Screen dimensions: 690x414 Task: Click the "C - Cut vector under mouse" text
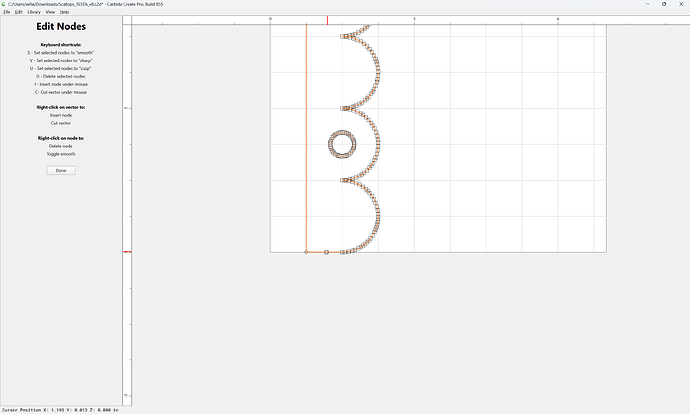(61, 92)
